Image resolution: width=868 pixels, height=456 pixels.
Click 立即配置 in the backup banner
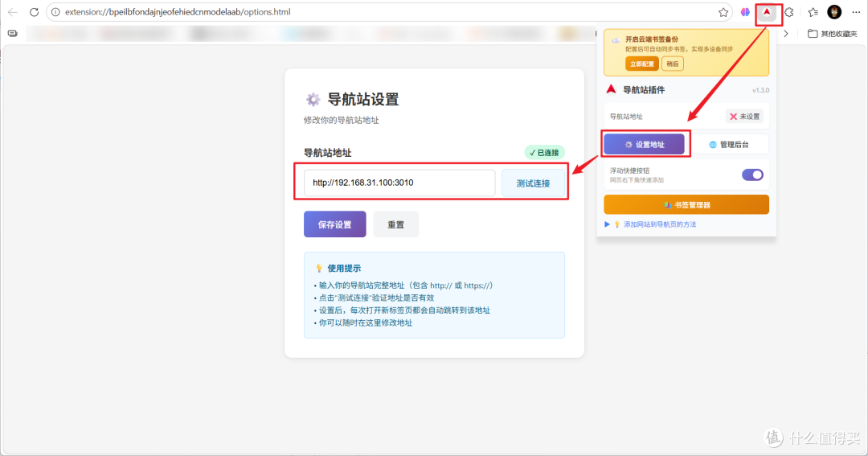pos(642,64)
